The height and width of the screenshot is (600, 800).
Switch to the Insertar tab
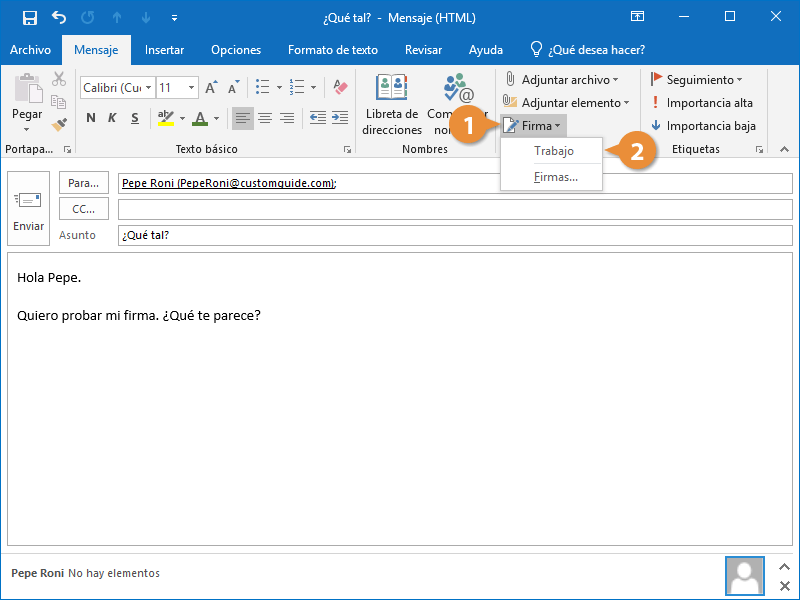(164, 50)
